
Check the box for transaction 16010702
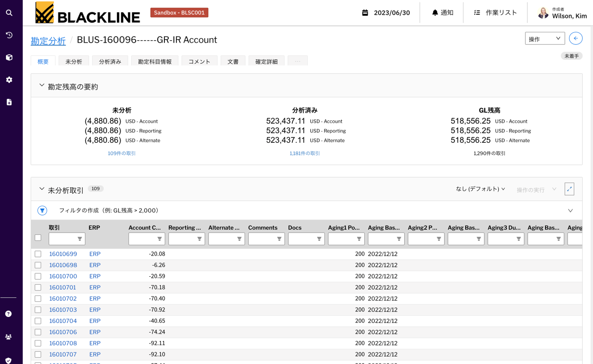pos(38,299)
